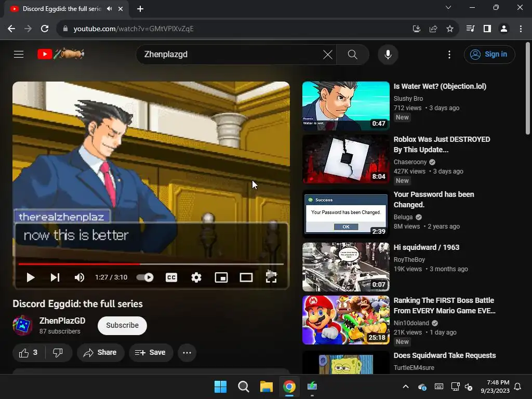The width and height of the screenshot is (532, 399).
Task: Seek on the video progress bar
Action: 151,263
